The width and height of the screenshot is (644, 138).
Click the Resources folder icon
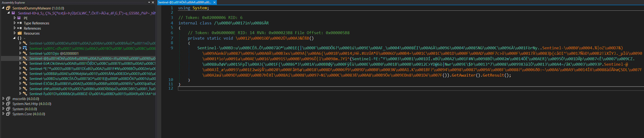point(20,33)
